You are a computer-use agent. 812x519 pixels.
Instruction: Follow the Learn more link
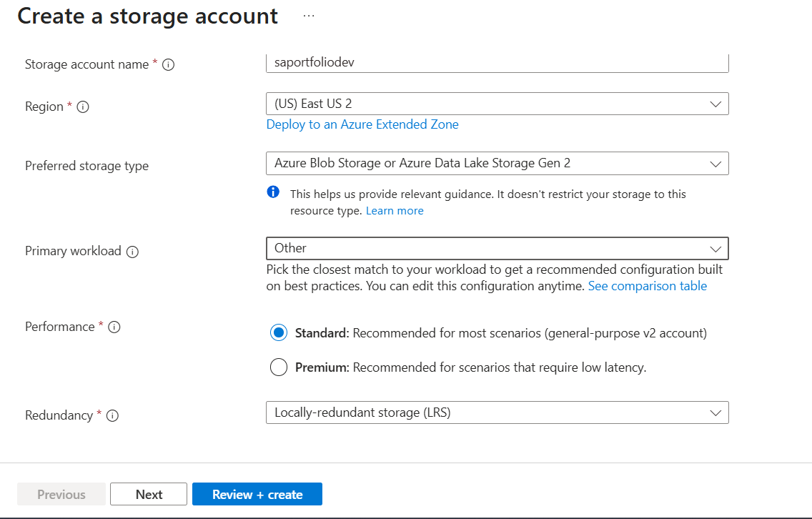(395, 211)
